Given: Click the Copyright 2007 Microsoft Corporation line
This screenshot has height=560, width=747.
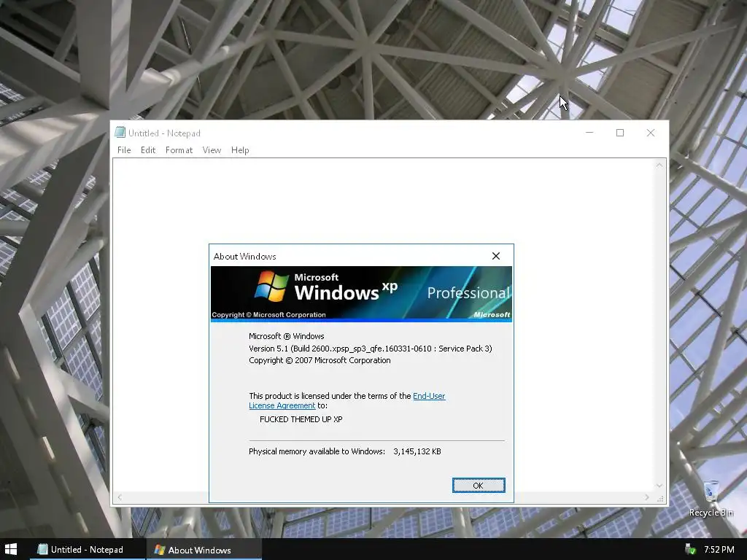Looking at the screenshot, I should (x=320, y=360).
